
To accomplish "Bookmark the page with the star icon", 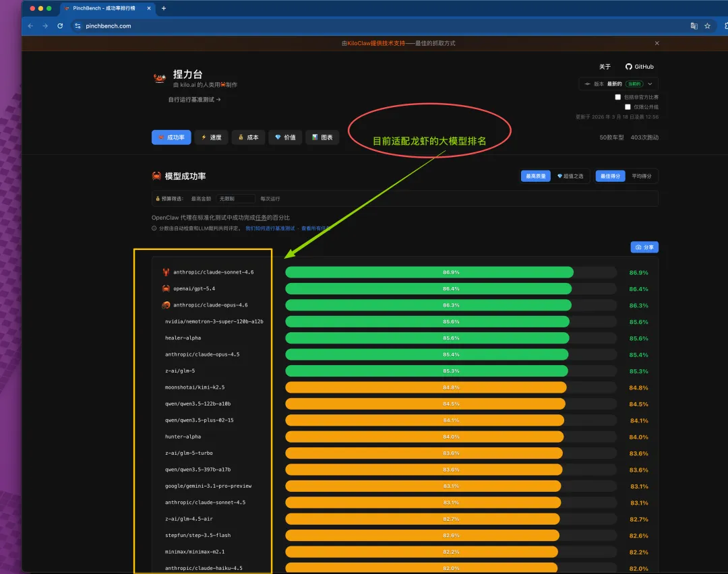I will pos(707,26).
